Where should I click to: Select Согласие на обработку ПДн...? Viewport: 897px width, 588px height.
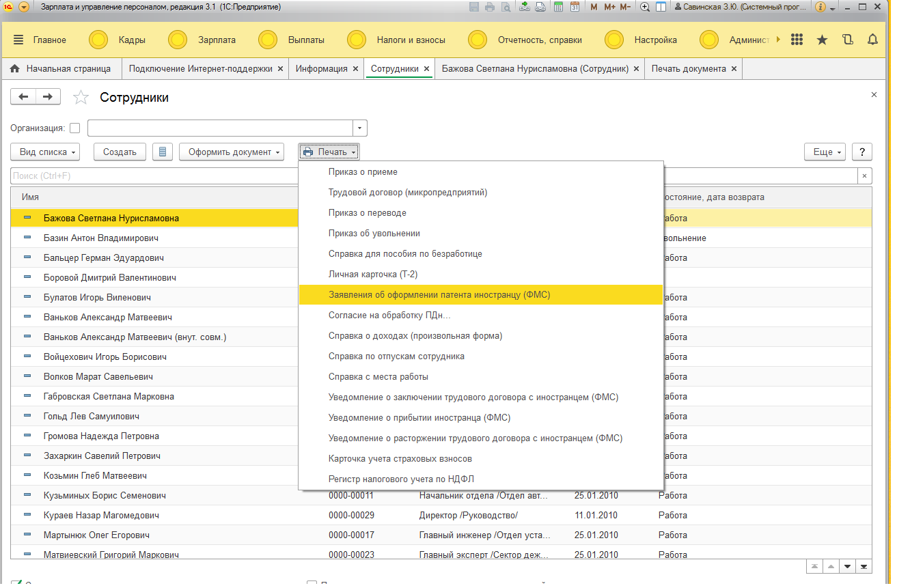481,316
